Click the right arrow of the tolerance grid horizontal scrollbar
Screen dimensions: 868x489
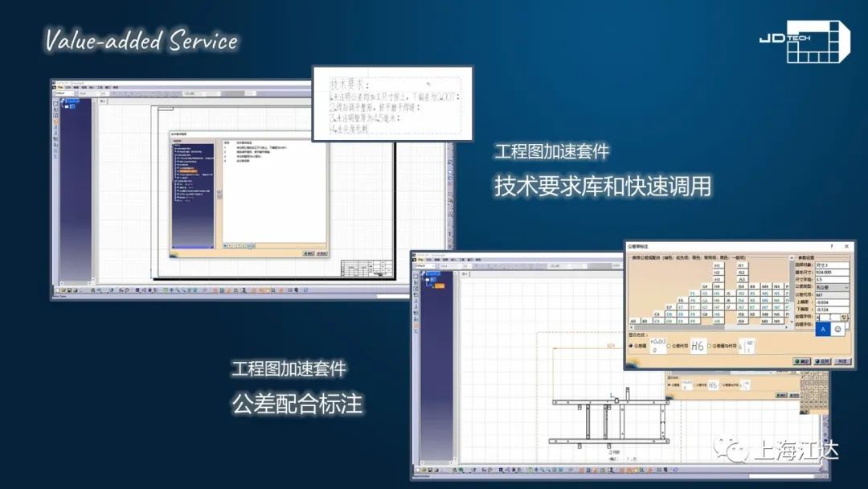[x=786, y=327]
